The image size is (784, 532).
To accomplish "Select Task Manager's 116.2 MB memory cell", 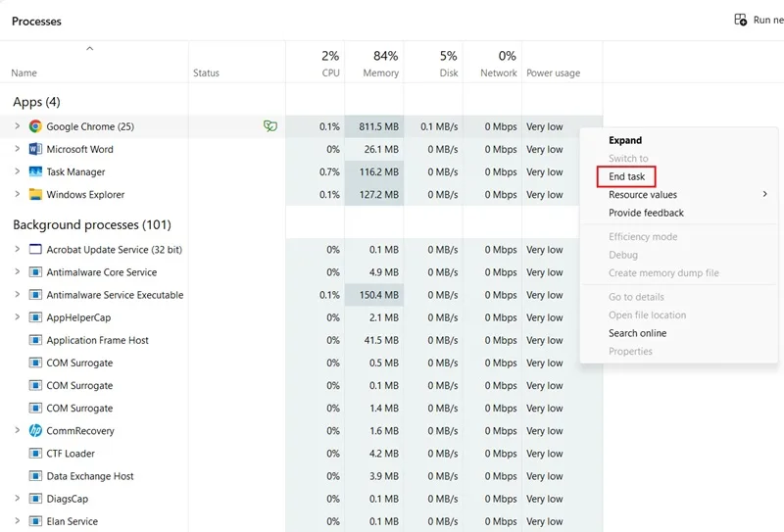I will pyautogui.click(x=374, y=172).
